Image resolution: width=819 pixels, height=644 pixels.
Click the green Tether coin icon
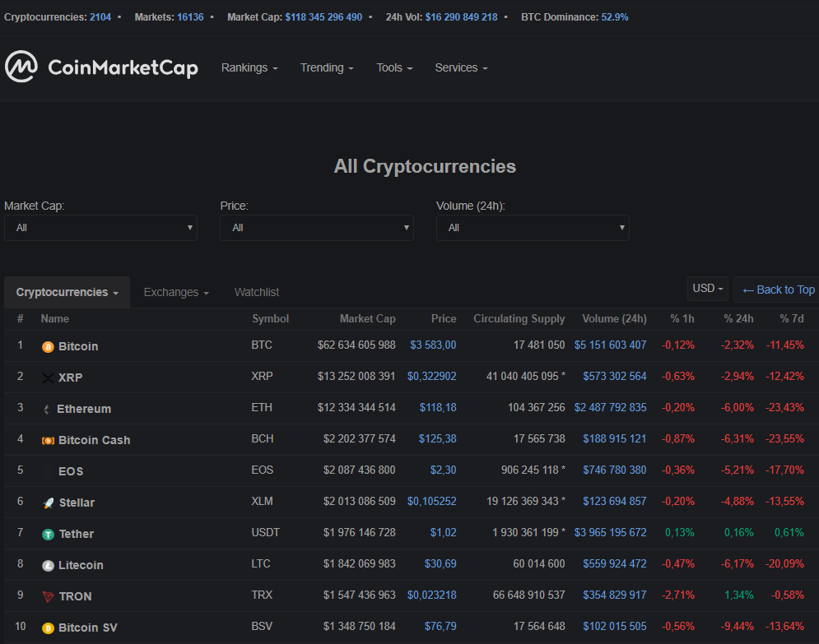48,535
